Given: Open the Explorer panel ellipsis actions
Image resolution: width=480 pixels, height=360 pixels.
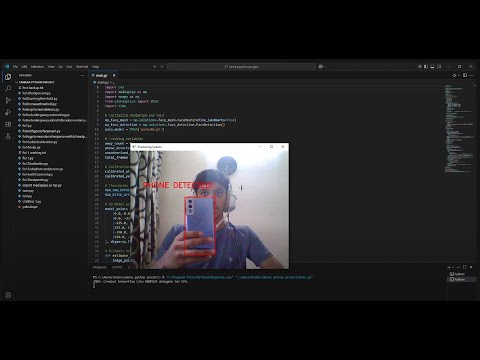Looking at the screenshot, I should [x=82, y=76].
